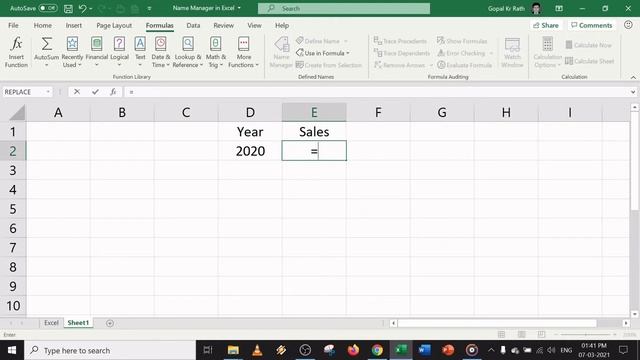Switch to the Excel sheet tab
Viewport: 640px width, 360px height.
51,322
